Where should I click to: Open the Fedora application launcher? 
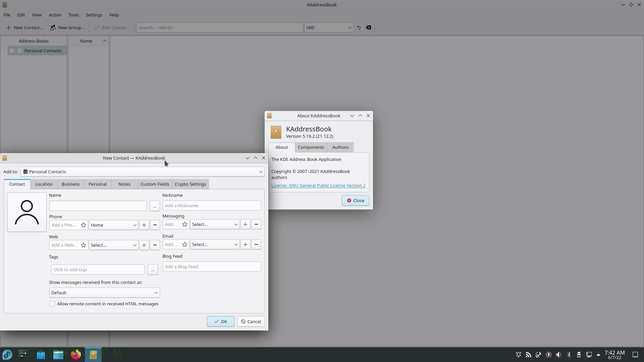pos(7,354)
